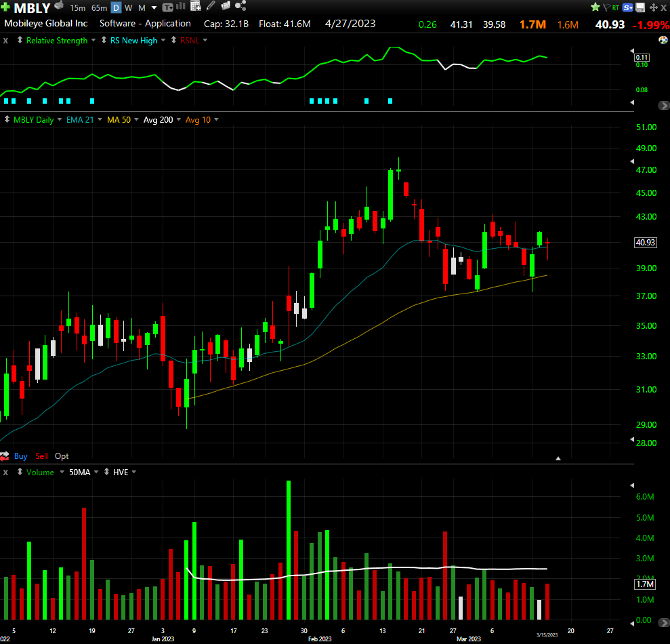The width and height of the screenshot is (670, 644).
Task: Click the move arrows beside HVE
Action: 106,472
